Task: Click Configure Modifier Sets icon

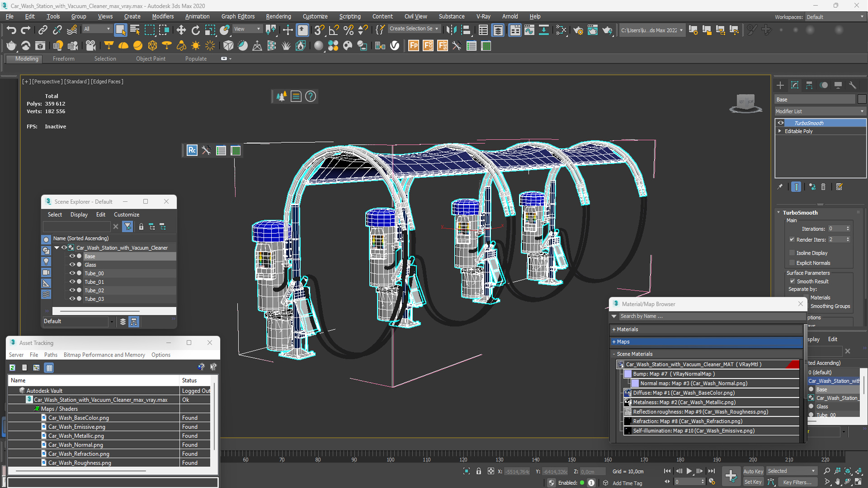Action: (x=840, y=187)
